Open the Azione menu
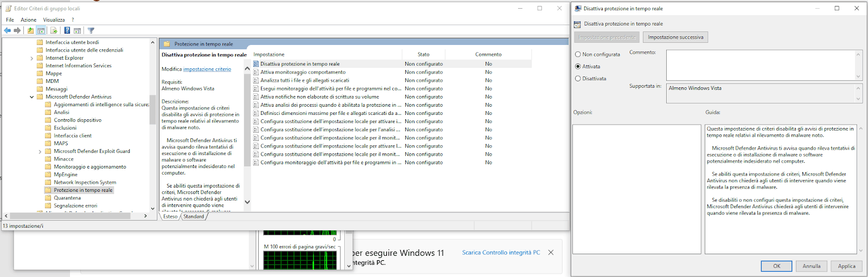 (28, 20)
